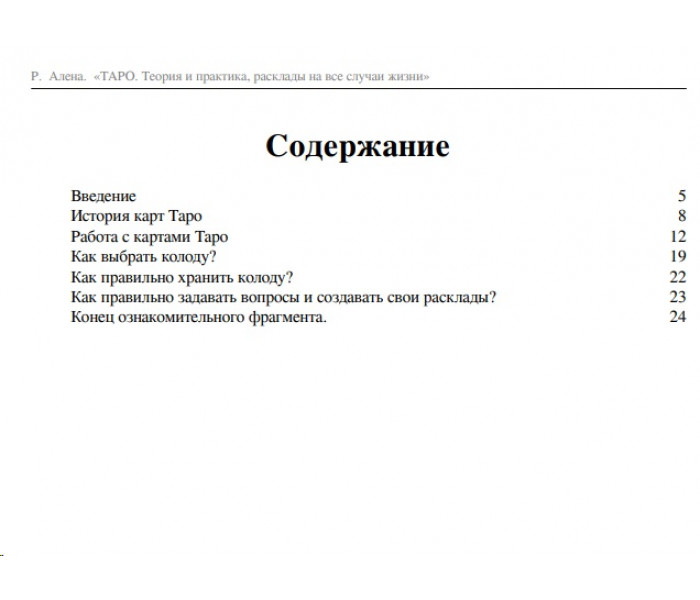Screen dimensions: 700x600
Task: Click page number 12 in contents
Action: [678, 237]
